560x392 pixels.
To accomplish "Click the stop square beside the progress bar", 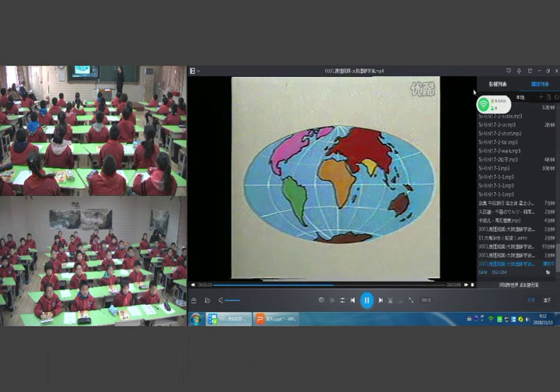I will pyautogui.click(x=473, y=285).
